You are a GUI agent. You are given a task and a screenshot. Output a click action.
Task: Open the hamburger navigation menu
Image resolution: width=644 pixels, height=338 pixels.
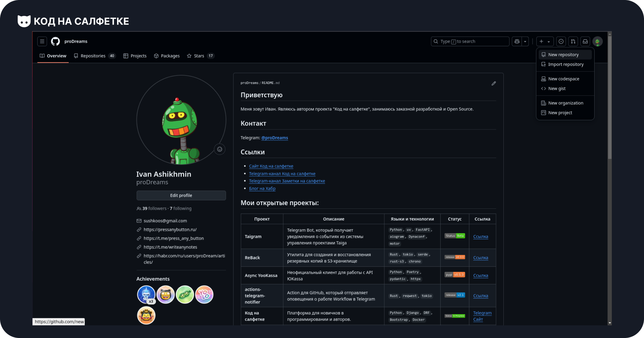tap(42, 41)
